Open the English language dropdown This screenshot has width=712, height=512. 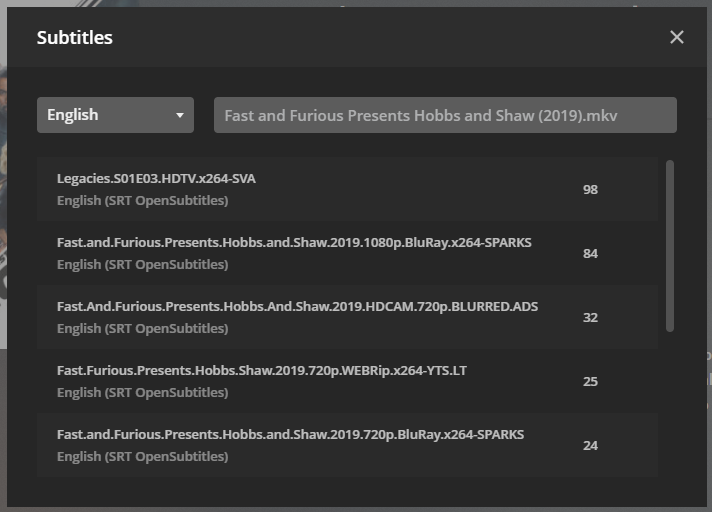(115, 115)
